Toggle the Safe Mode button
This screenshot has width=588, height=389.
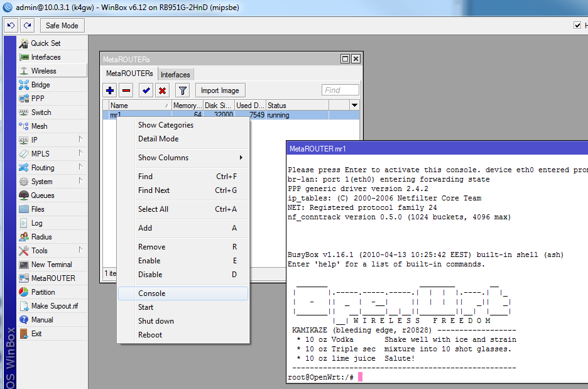pyautogui.click(x=62, y=25)
